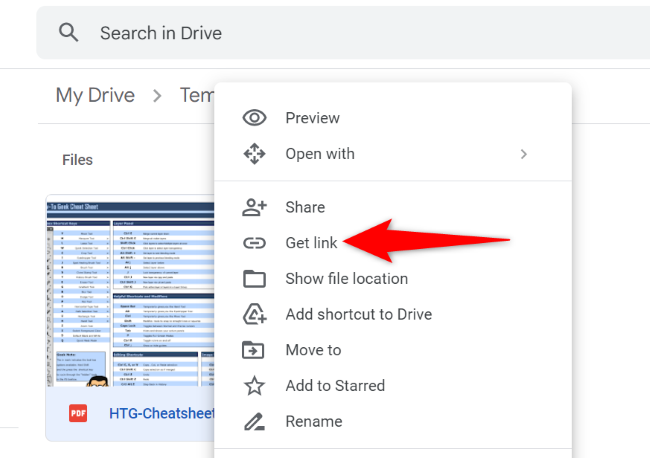Screen dimensions: 650x458
Task: Click the search magnifier icon
Action: [68, 32]
